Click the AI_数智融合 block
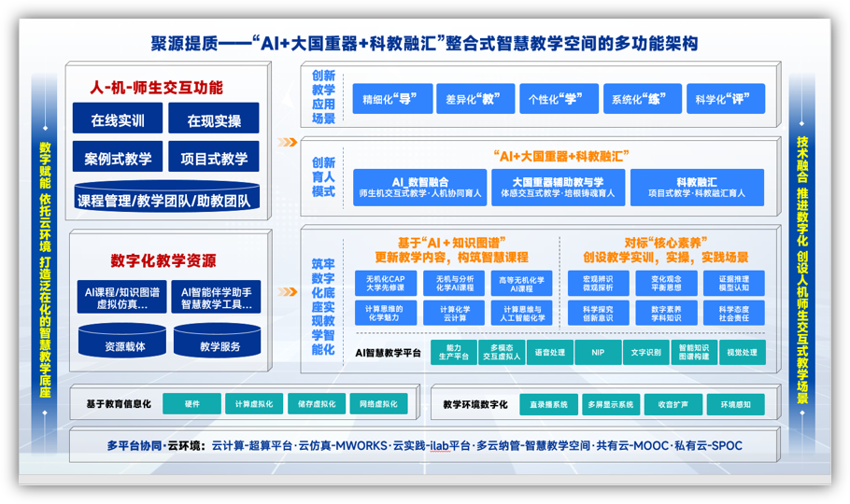 pyautogui.click(x=419, y=187)
